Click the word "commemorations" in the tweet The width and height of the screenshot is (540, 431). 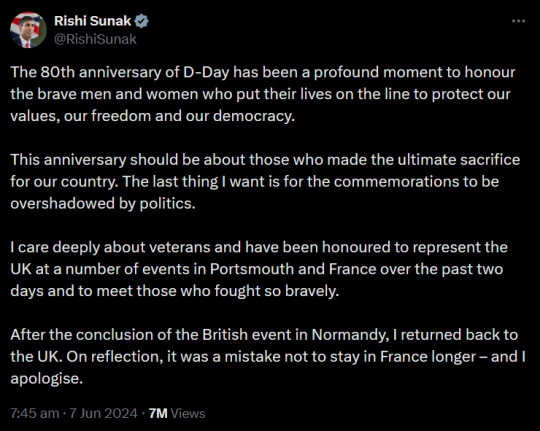click(396, 182)
